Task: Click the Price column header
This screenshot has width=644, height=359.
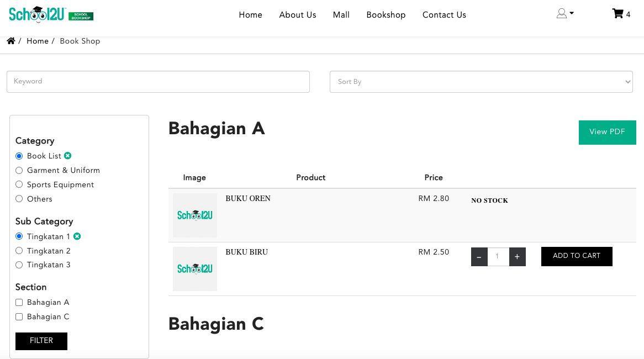Action: (x=434, y=177)
